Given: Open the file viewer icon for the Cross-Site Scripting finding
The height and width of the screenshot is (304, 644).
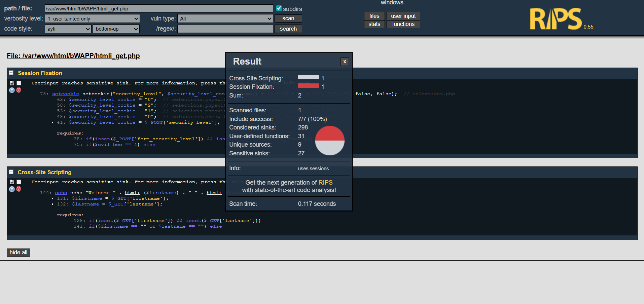Looking at the screenshot, I should click(12, 182).
